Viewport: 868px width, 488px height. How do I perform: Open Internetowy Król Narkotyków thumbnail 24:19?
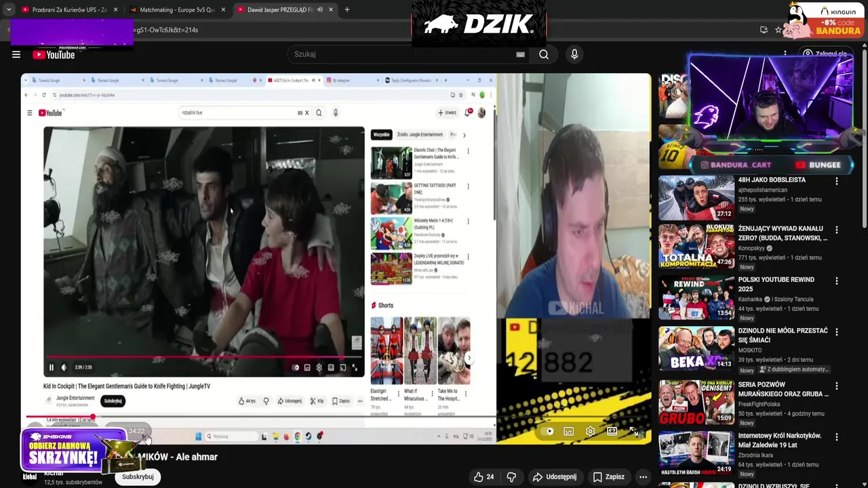point(696,453)
